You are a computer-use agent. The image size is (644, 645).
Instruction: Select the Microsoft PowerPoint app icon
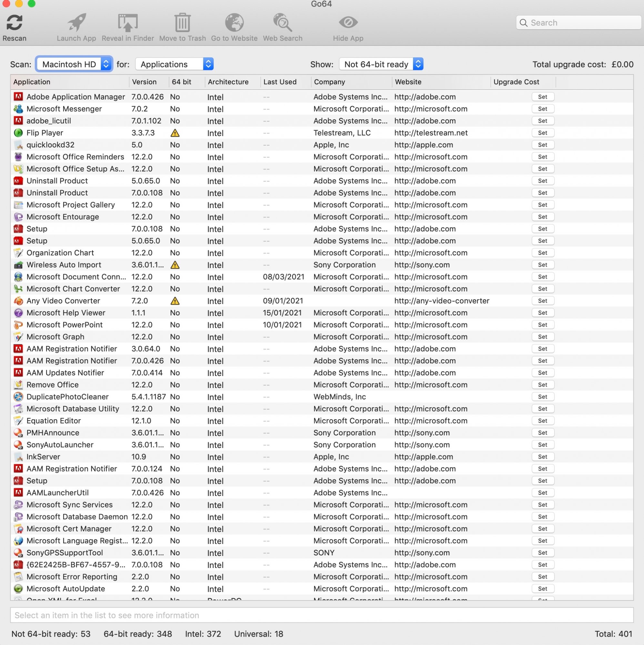click(18, 325)
